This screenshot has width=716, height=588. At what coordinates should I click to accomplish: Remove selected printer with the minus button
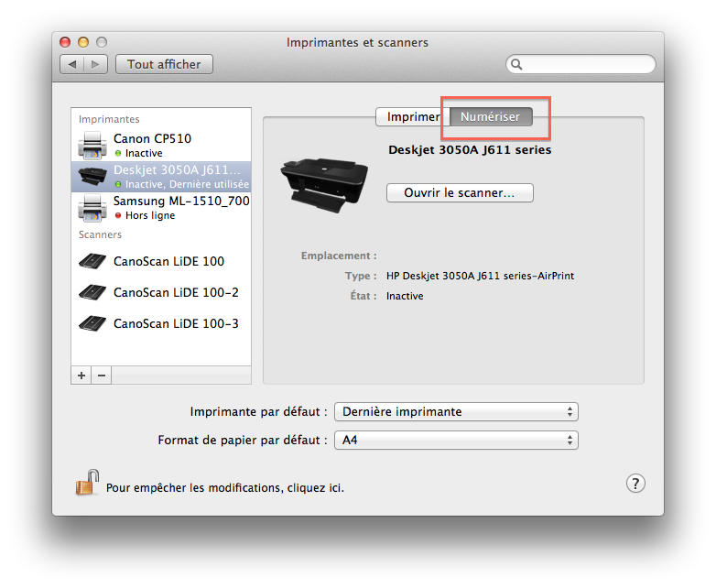(x=102, y=376)
